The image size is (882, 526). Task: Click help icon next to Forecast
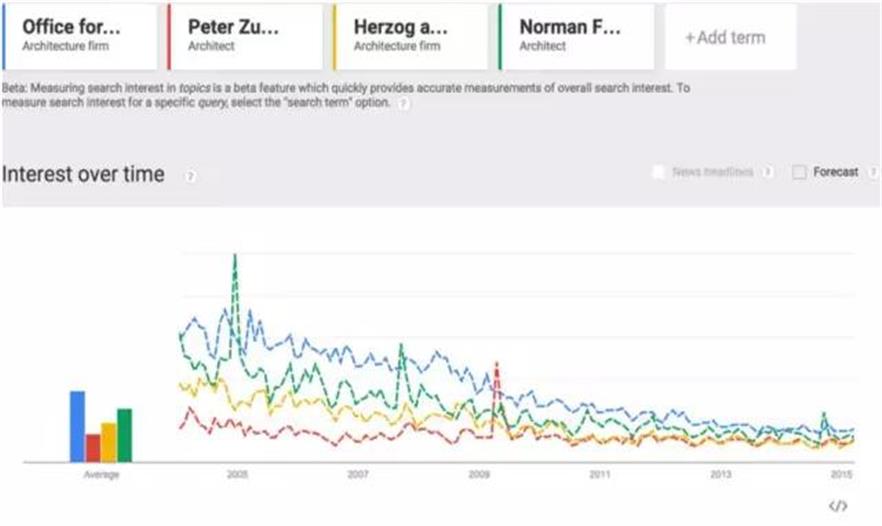pyautogui.click(x=873, y=172)
